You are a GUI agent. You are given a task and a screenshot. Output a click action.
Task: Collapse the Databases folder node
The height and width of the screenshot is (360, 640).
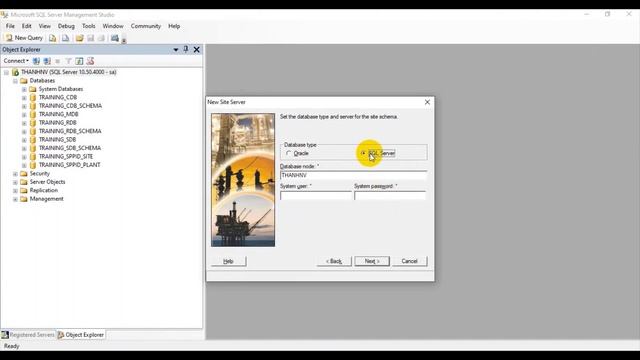point(15,81)
